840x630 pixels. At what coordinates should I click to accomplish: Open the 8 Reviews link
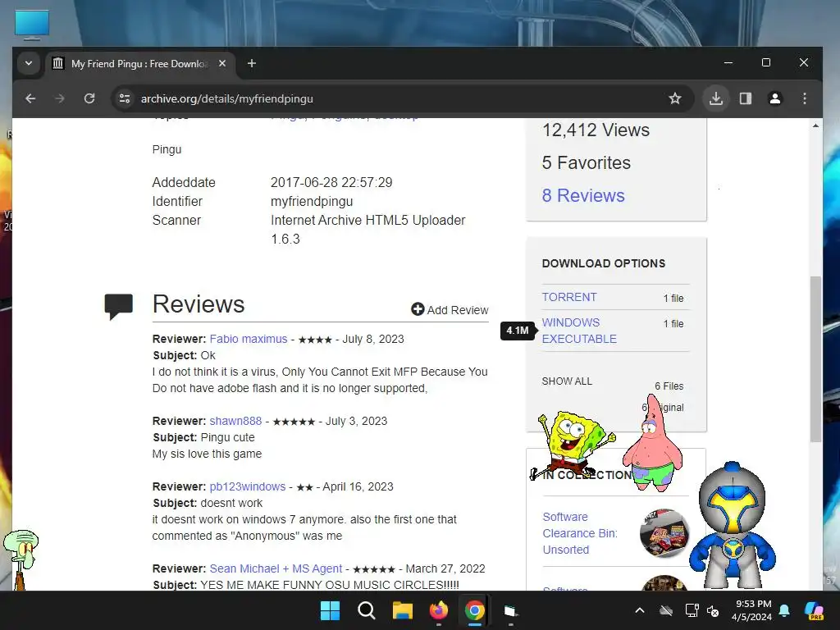(583, 195)
